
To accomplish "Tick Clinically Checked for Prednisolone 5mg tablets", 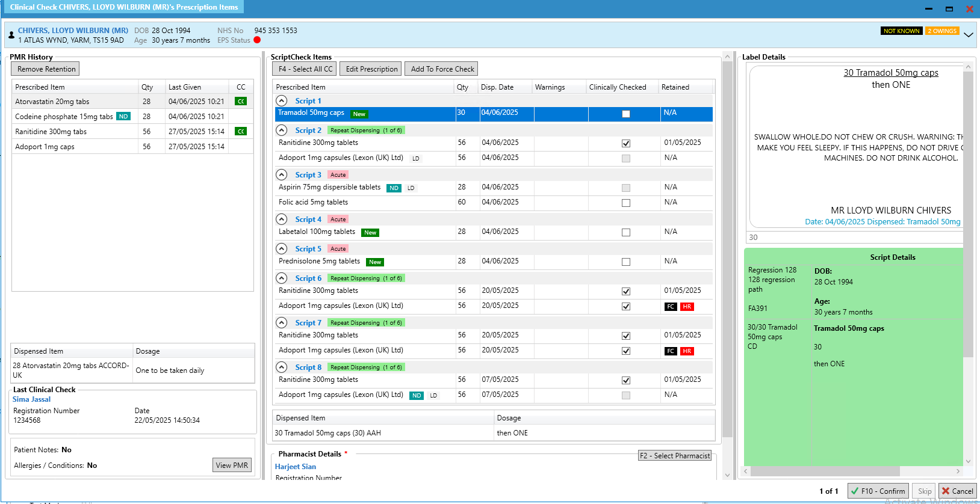I will [x=626, y=262].
